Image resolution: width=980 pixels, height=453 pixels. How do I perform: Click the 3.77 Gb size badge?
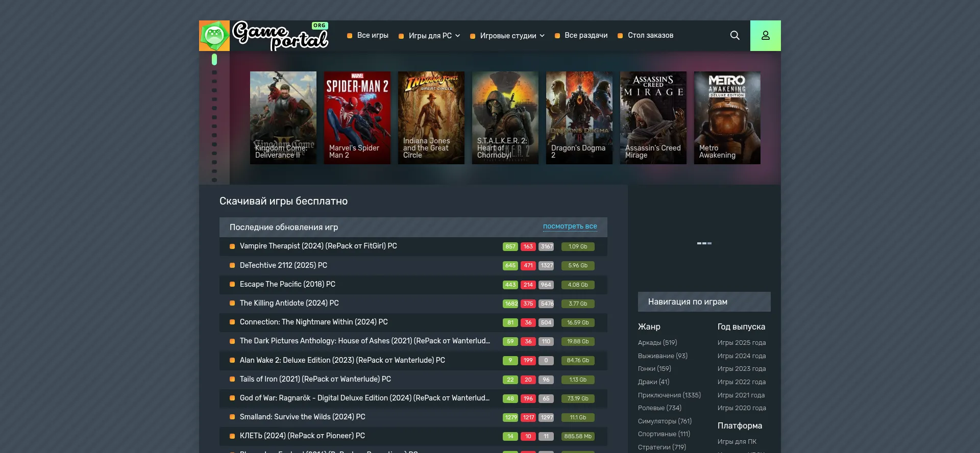point(578,304)
